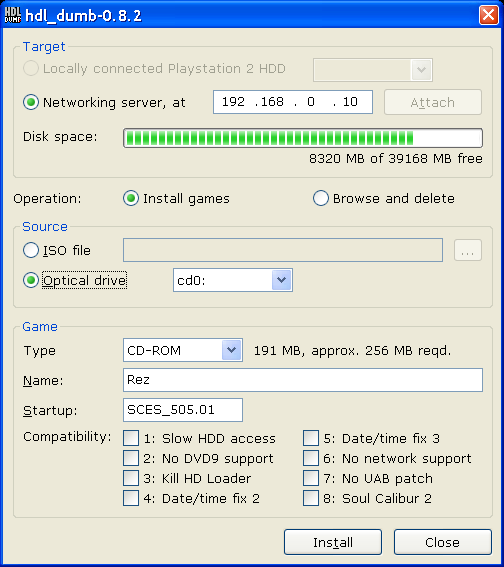
Task: Toggle the Soul Calibur 2 checkbox
Action: click(x=311, y=498)
